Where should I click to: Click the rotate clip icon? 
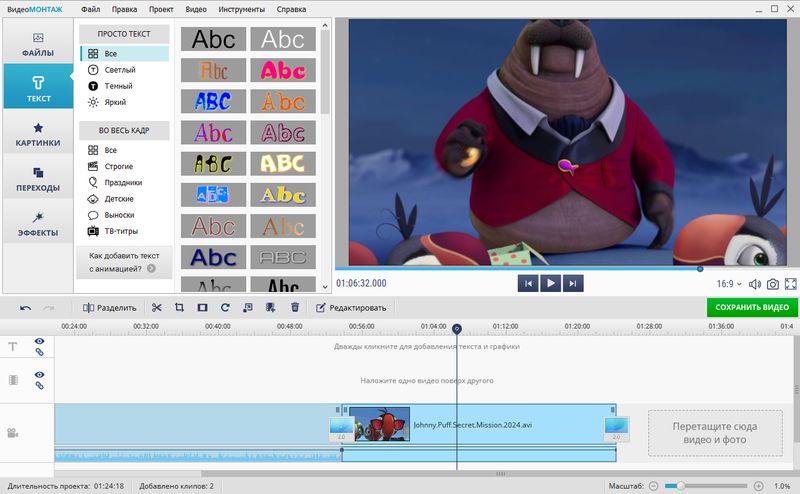(225, 308)
